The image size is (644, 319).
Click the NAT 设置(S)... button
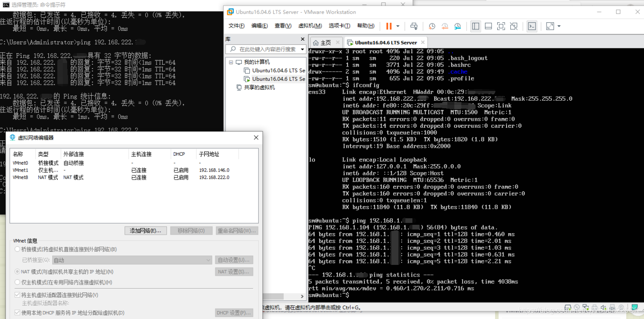click(234, 271)
